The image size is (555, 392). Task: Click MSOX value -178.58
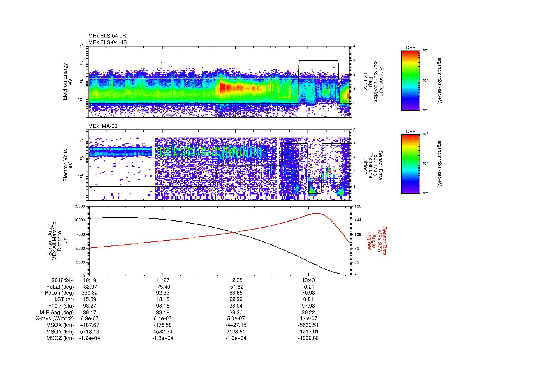(x=163, y=325)
